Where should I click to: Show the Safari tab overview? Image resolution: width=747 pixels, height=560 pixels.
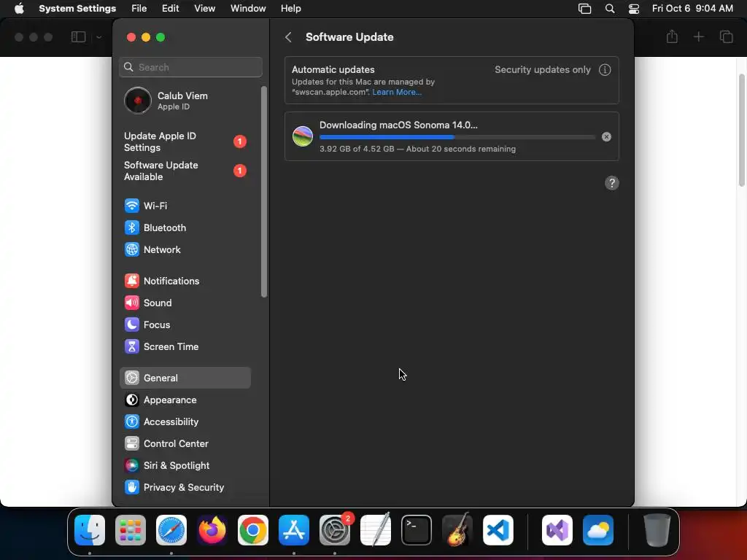pyautogui.click(x=726, y=36)
